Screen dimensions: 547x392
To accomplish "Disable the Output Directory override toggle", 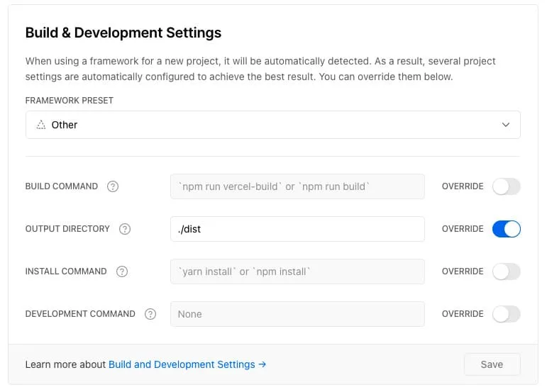I will (506, 229).
